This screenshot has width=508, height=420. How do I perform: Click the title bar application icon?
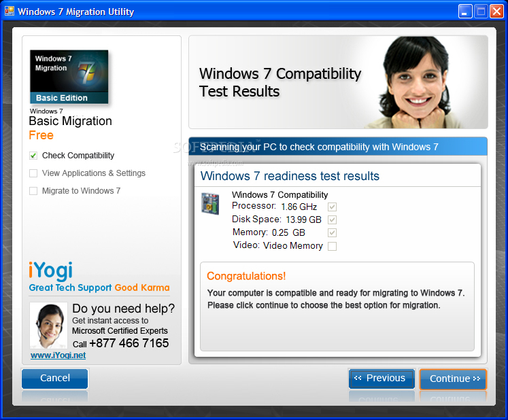point(10,12)
